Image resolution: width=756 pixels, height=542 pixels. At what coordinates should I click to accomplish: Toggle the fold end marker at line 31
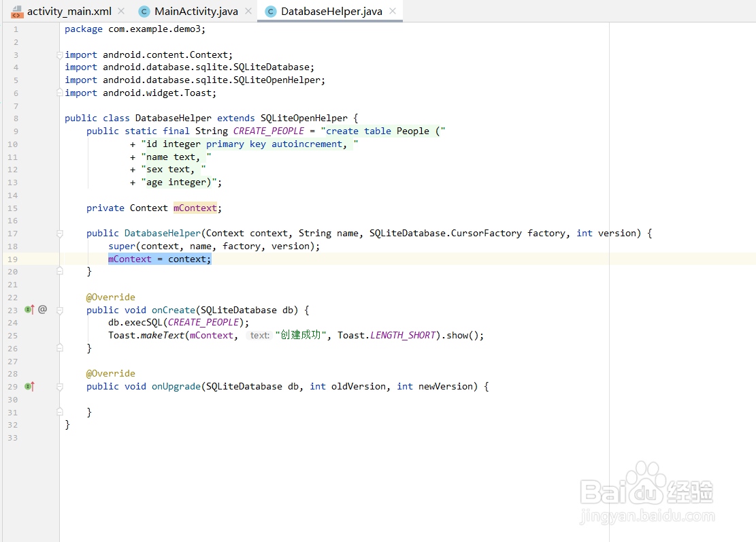60,412
